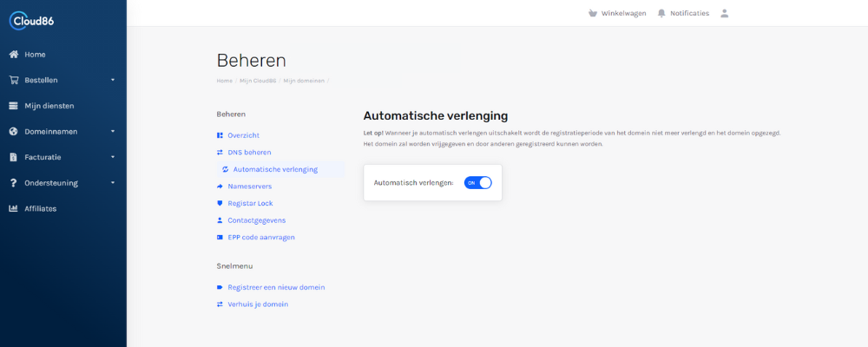Open the Nameservers section
Viewport: 868px width, 347px height.
tap(249, 187)
